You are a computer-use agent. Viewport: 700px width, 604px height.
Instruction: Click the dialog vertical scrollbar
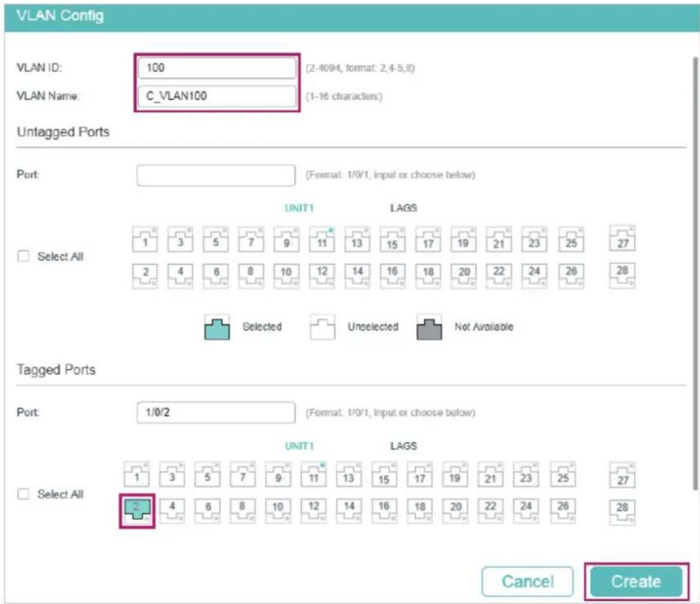pos(695,273)
